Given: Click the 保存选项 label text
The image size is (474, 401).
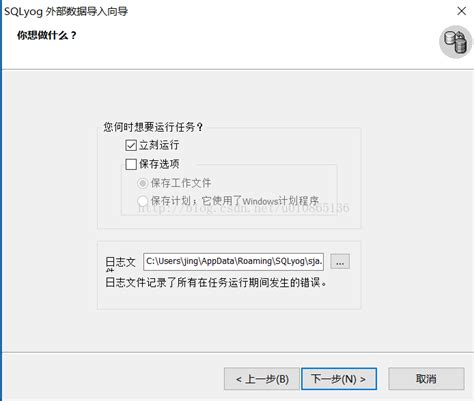Looking at the screenshot, I should click(159, 164).
